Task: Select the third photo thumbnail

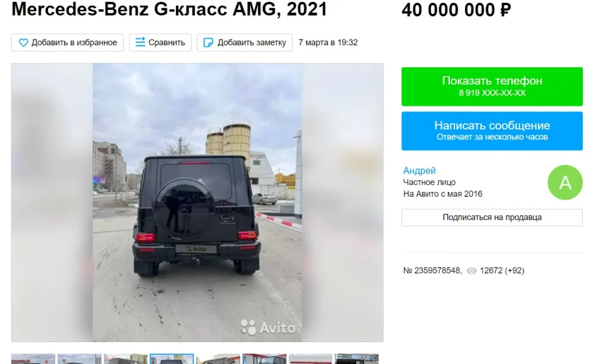Action: (x=126, y=359)
